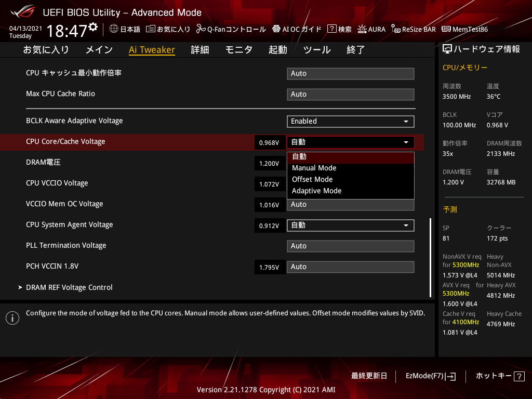
Task: Click the settings list scrollbar
Action: click(430, 258)
